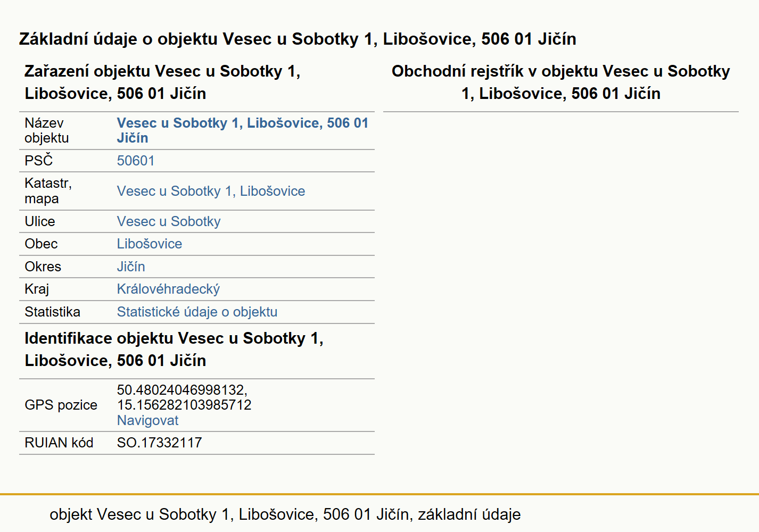
Task: Follow the Ulice link Vesec u Sobotky
Action: [x=169, y=221]
